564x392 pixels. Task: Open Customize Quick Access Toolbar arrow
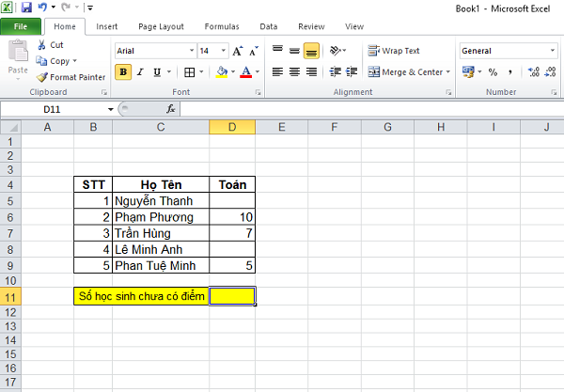pyautogui.click(x=90, y=8)
